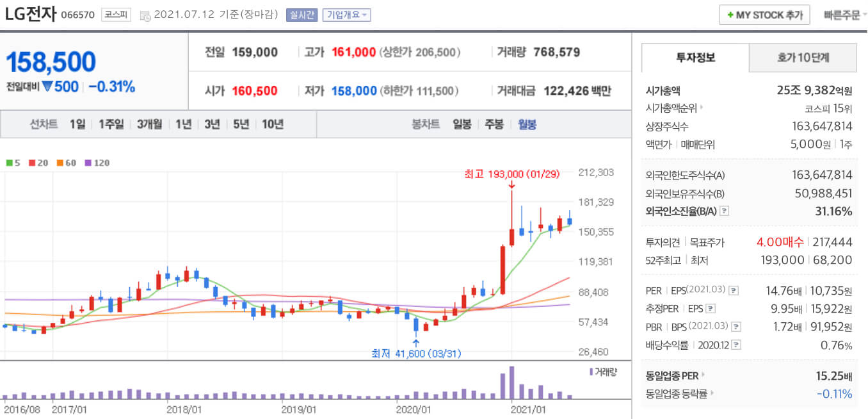The image size is (868, 419).
Task: Click the 코스피 market badge
Action: point(116,15)
